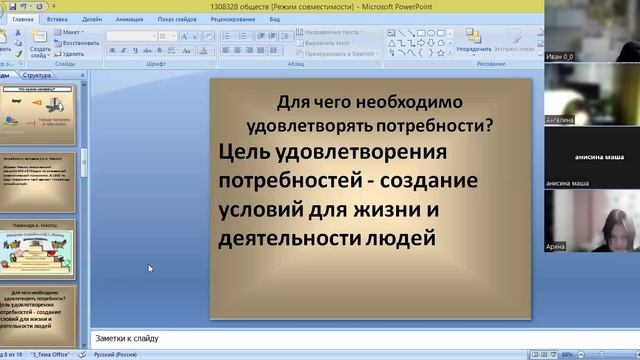Image resolution: width=640 pixels, height=360 pixels.
Task: Click the Restore (Восстановить) slide button
Action: 77,43
